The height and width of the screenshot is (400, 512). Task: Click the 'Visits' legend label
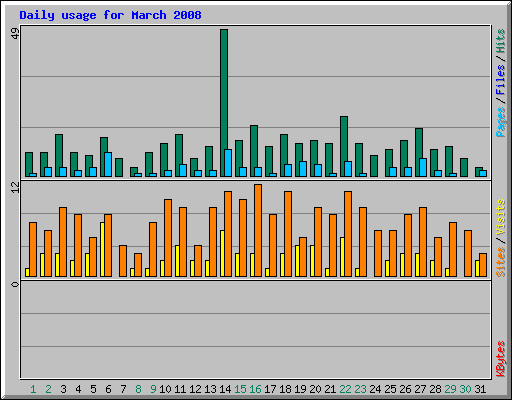(500, 218)
